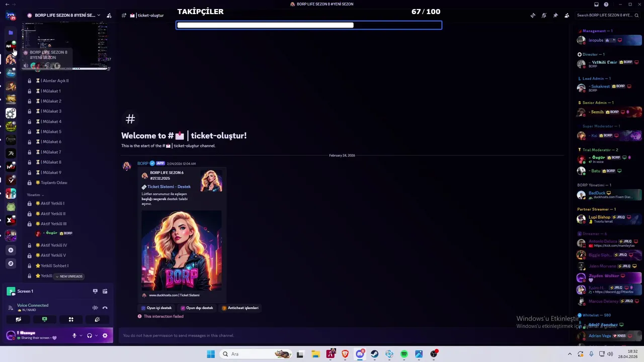The width and height of the screenshot is (644, 362).
Task: Open the BORP bot profile name
Action: click(143, 163)
